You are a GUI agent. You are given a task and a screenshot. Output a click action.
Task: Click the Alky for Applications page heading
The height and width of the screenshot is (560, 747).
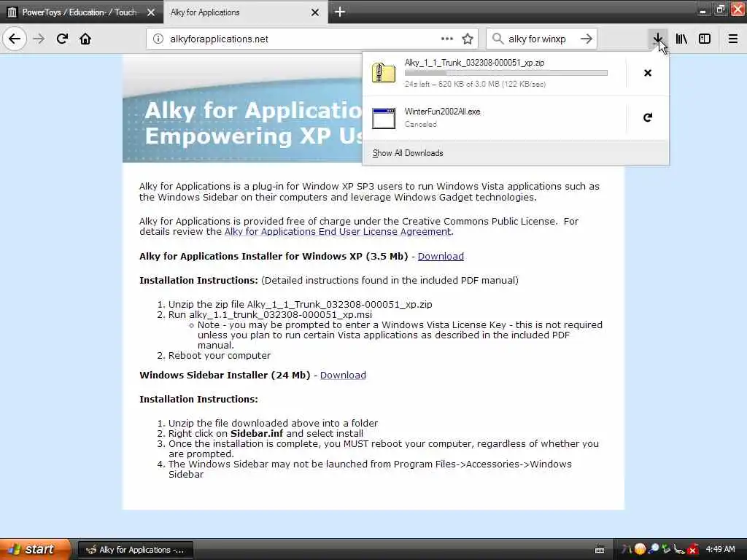(253, 123)
